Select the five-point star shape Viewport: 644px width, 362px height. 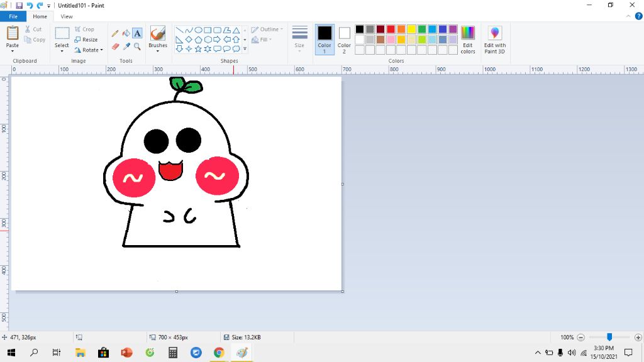pos(198,48)
